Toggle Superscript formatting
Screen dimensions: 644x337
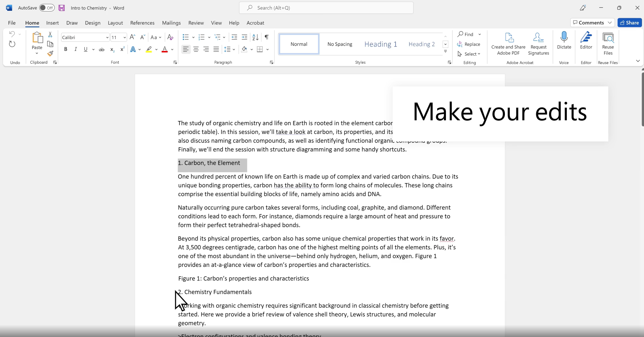[122, 49]
